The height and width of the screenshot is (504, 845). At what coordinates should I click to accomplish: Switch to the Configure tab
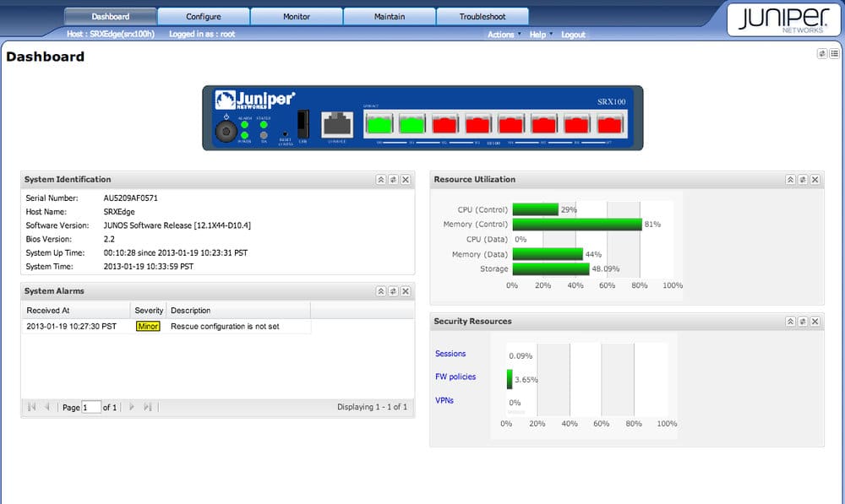coord(203,17)
